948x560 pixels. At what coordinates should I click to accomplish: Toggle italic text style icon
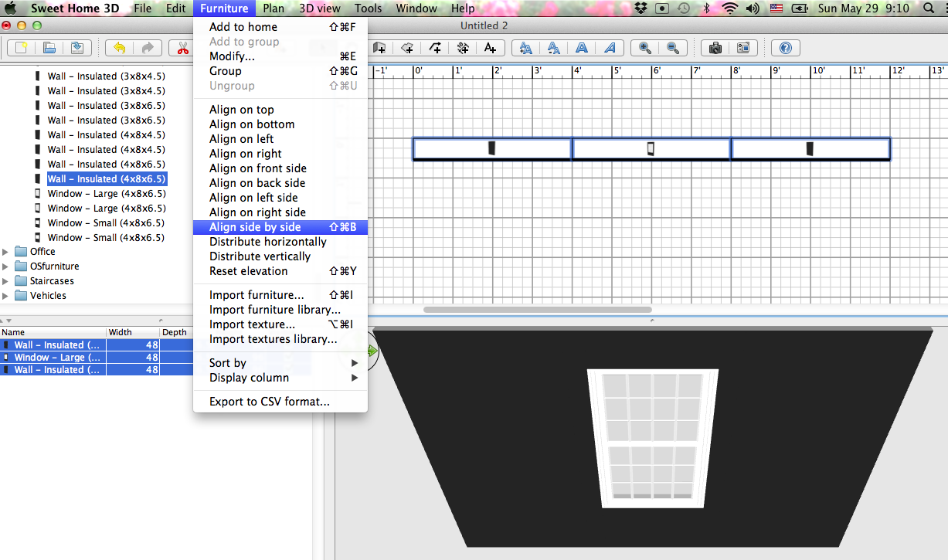(x=610, y=48)
